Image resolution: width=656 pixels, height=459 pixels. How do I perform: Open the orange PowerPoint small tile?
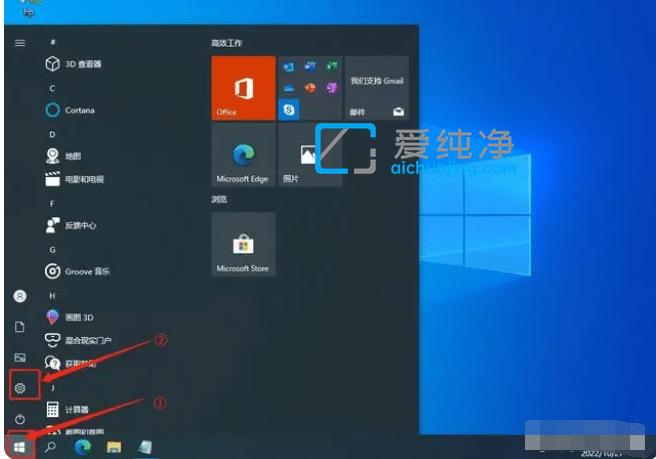pyautogui.click(x=310, y=88)
